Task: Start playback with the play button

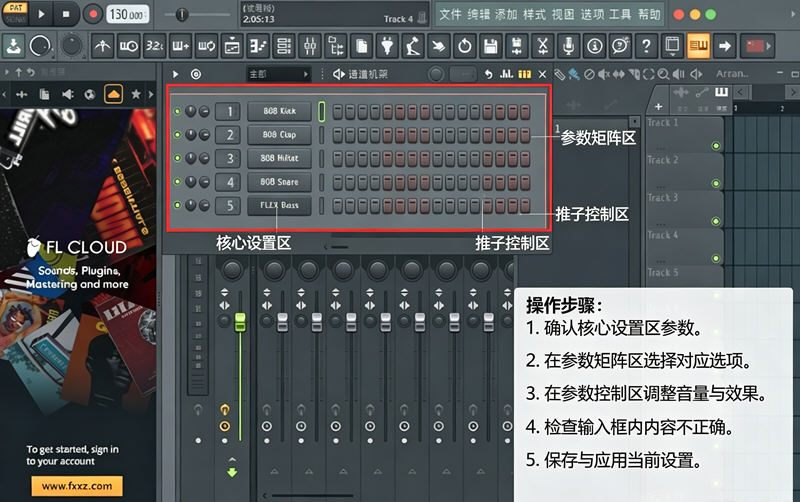Action: click(x=41, y=14)
